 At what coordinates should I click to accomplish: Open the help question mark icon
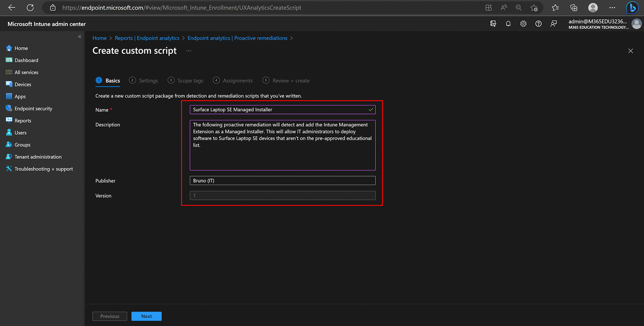click(x=538, y=23)
